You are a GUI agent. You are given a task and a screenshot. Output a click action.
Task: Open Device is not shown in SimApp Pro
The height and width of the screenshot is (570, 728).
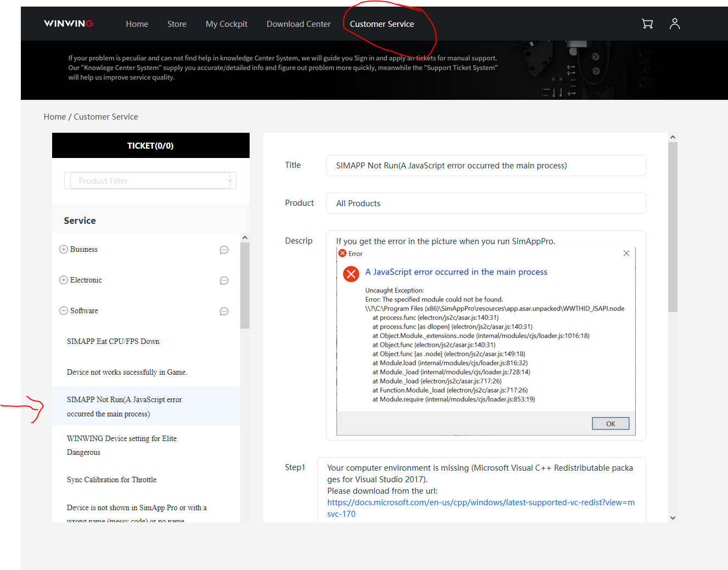click(x=137, y=513)
